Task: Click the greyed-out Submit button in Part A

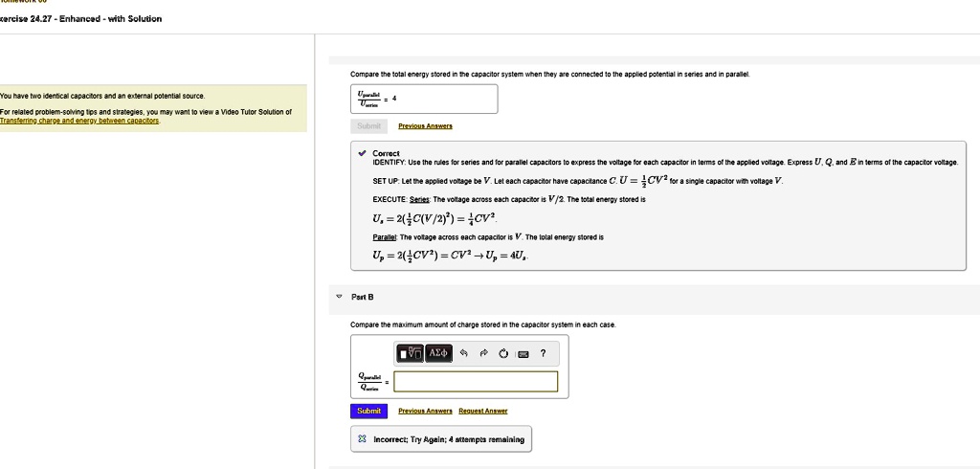Action: coord(368,125)
